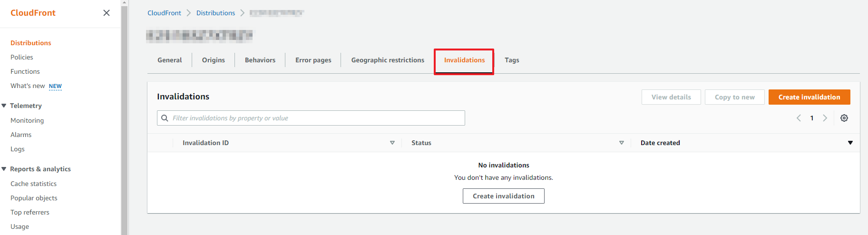Open CloudFront breadcrumb link

pos(164,13)
